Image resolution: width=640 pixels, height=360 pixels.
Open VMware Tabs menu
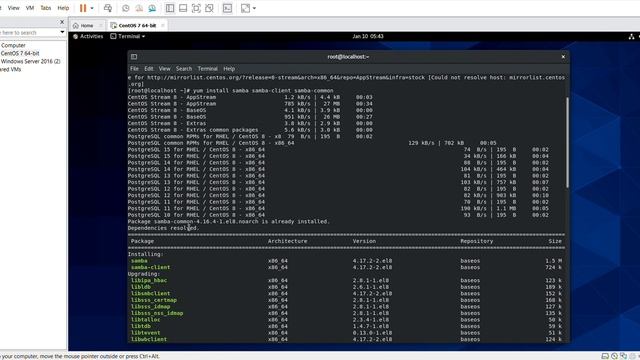point(46,8)
